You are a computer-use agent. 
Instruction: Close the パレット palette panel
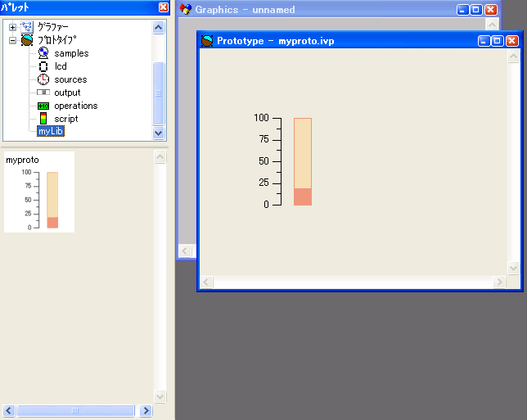(x=164, y=7)
